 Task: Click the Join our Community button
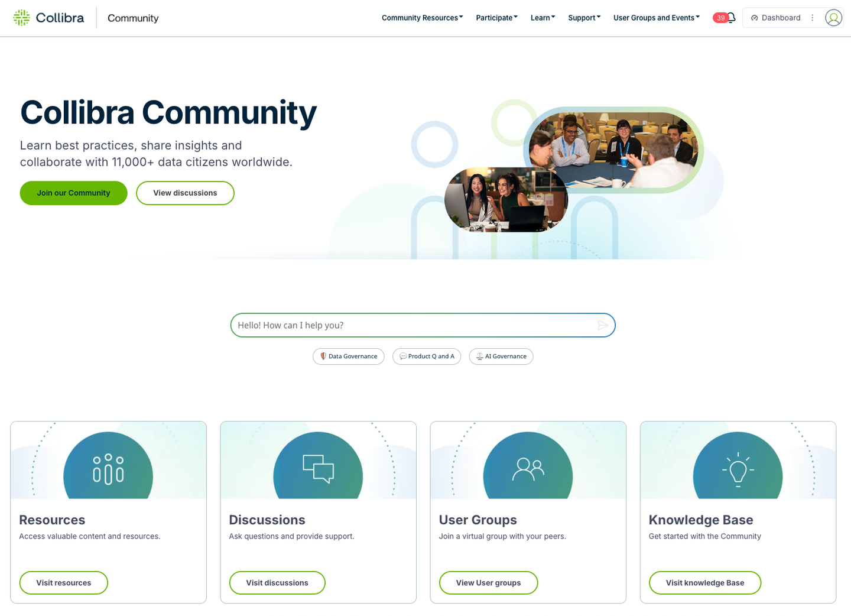(x=73, y=193)
